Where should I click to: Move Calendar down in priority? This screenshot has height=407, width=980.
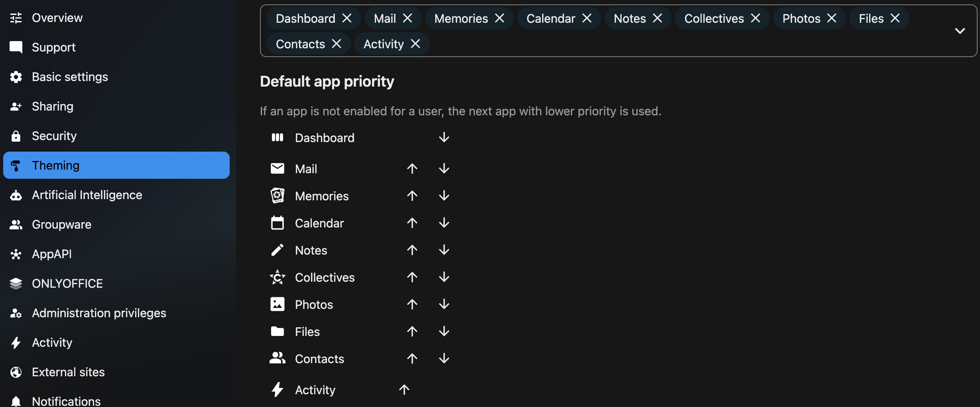click(444, 223)
